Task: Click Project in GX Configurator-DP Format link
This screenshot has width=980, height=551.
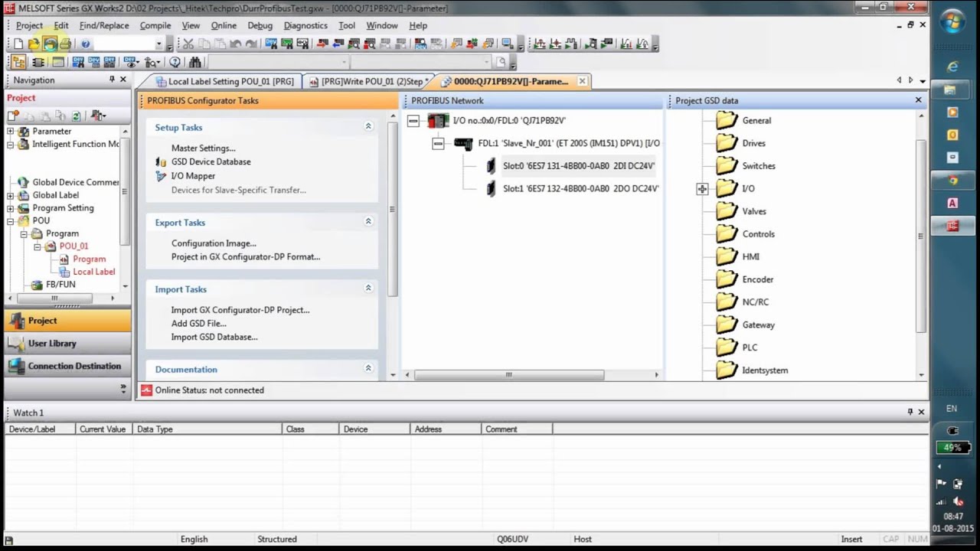Action: coord(246,257)
